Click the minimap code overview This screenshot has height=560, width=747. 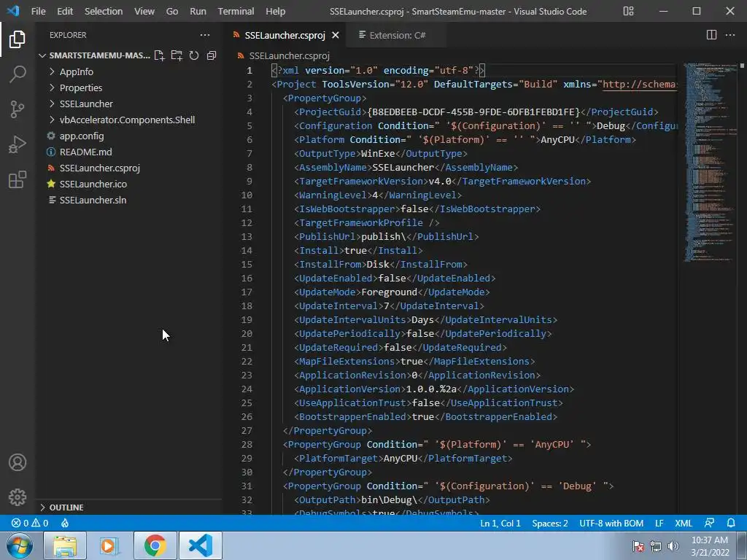(x=710, y=162)
